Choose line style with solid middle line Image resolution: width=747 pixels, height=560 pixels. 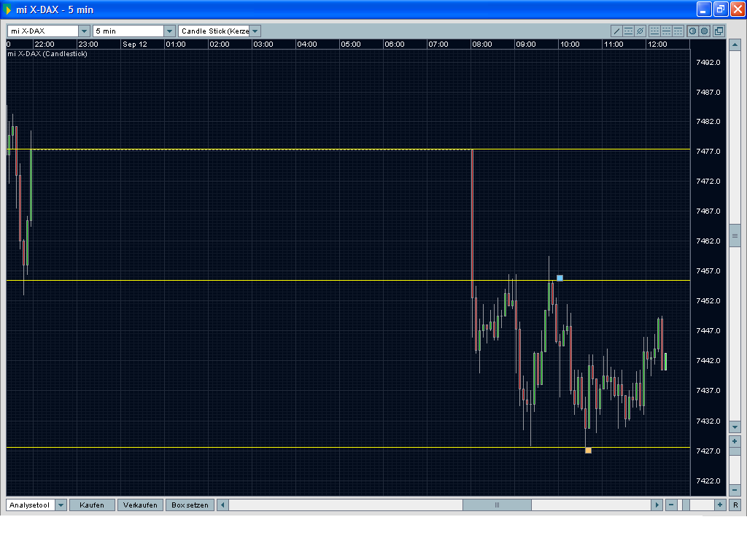coord(666,31)
